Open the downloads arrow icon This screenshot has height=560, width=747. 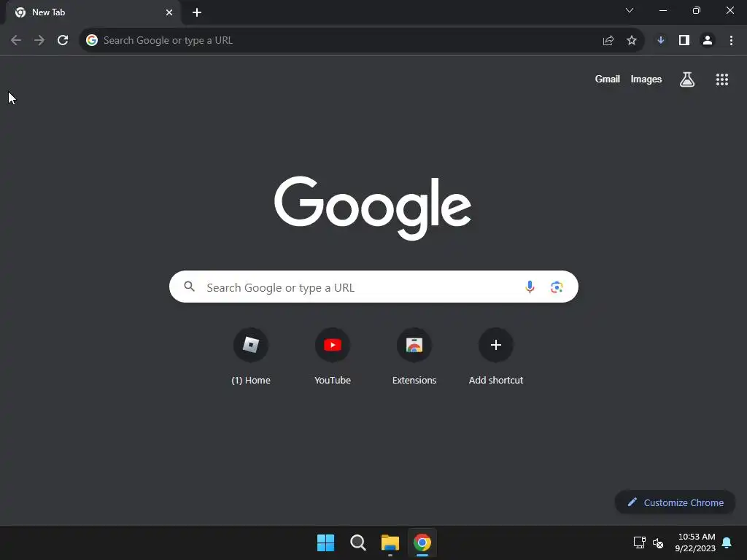[x=661, y=41]
